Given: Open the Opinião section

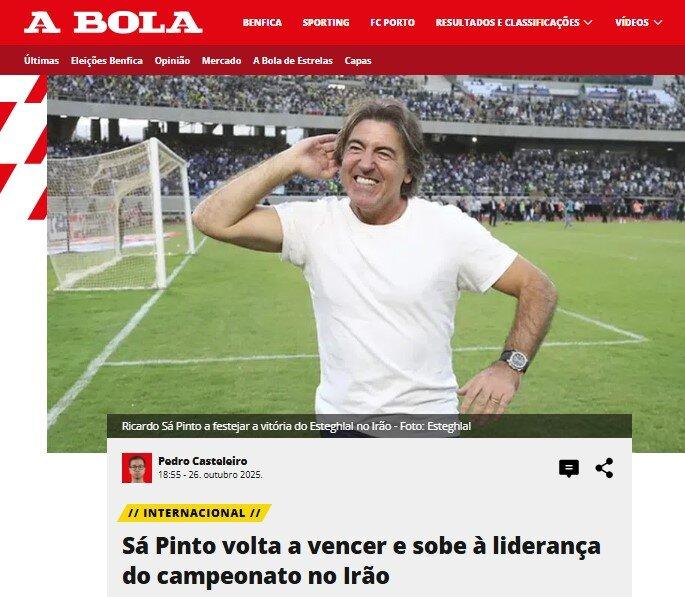Looking at the screenshot, I should coord(172,61).
